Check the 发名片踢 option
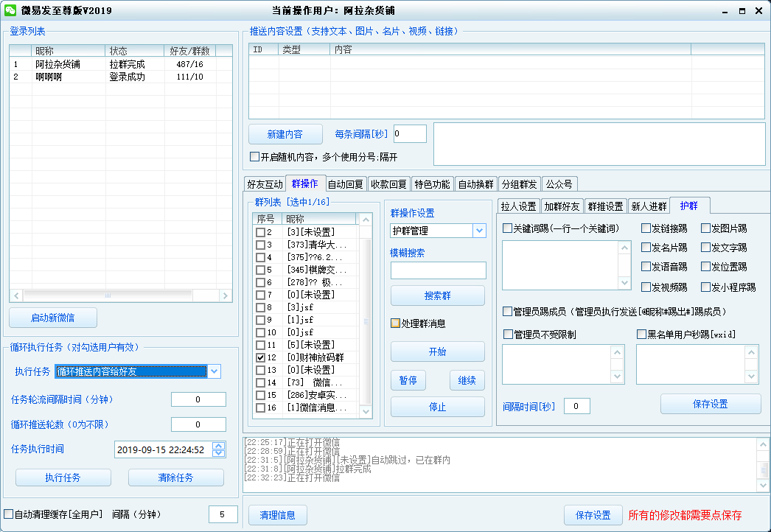The image size is (771, 532). tap(646, 248)
